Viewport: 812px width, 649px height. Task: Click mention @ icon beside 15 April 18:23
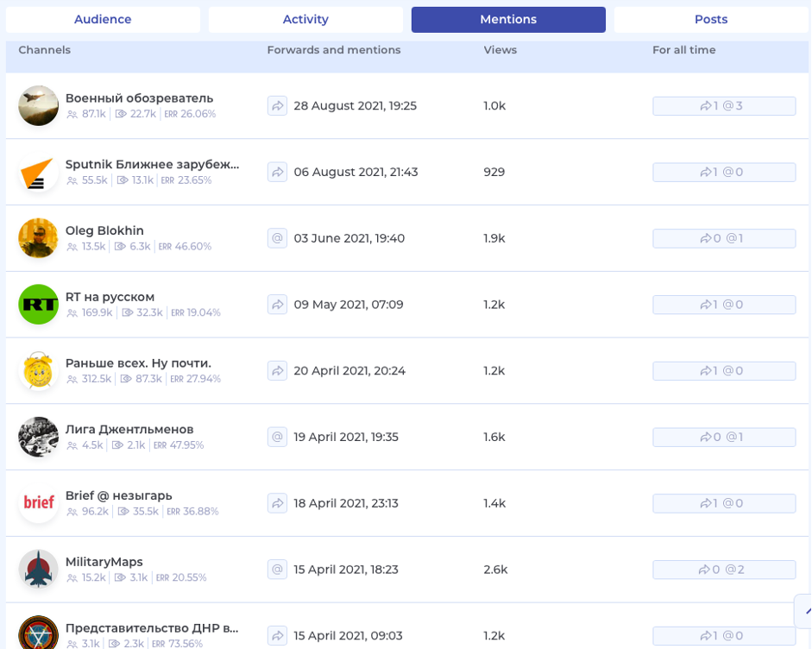pyautogui.click(x=277, y=570)
